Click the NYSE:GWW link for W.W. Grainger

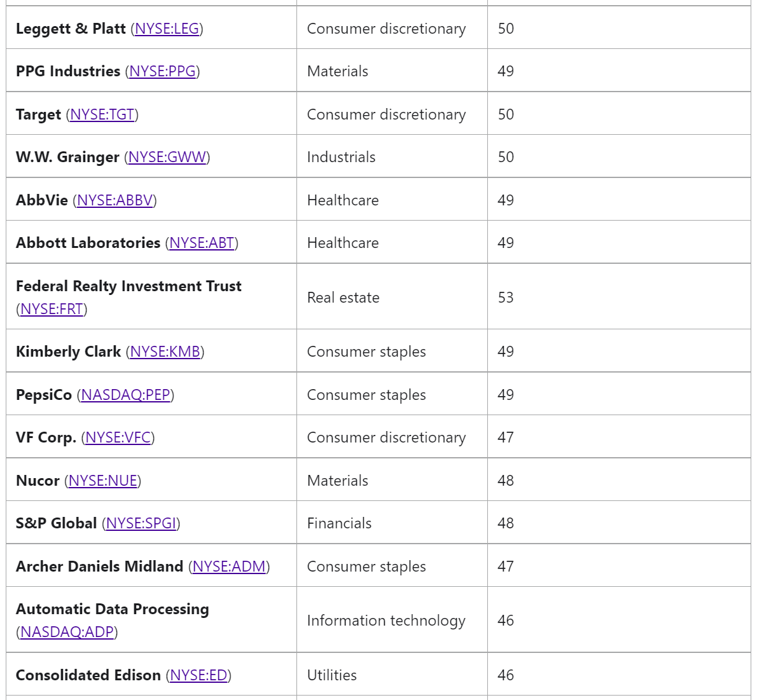(x=167, y=157)
